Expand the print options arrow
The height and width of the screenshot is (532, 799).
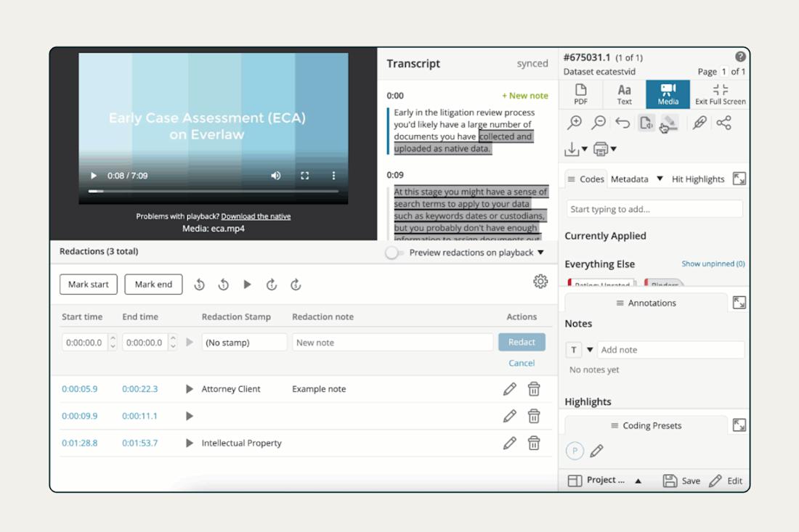click(x=614, y=150)
